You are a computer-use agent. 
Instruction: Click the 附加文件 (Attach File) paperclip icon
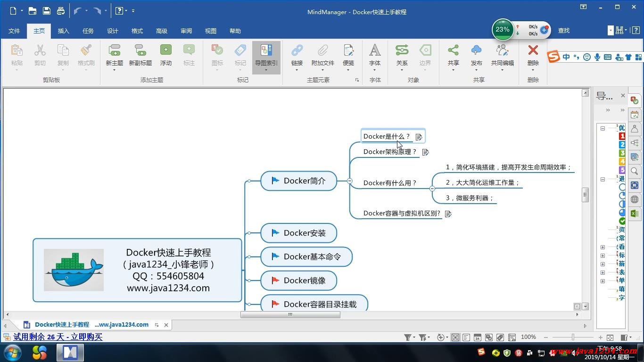coord(322,50)
